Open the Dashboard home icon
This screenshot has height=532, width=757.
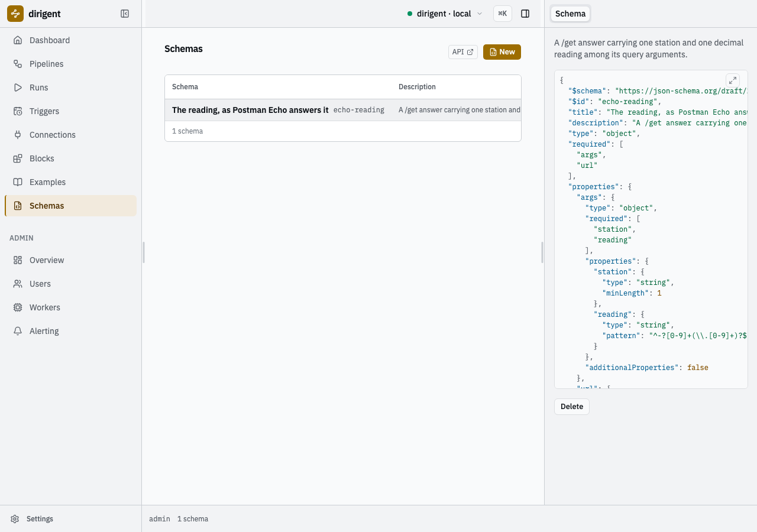(18, 40)
